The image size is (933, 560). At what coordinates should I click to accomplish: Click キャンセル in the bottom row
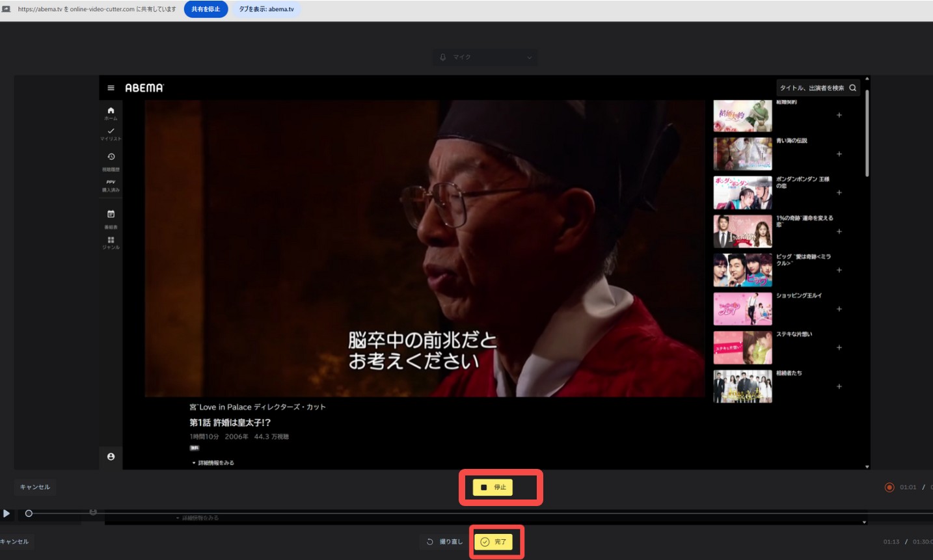(14, 542)
